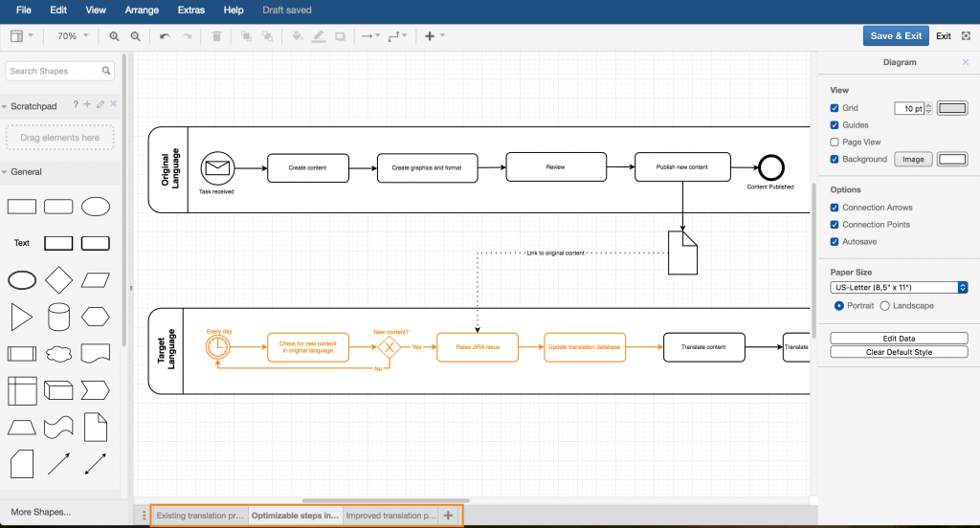Select the parallelogram shape in General
The height and width of the screenshot is (528, 980).
pyautogui.click(x=96, y=280)
